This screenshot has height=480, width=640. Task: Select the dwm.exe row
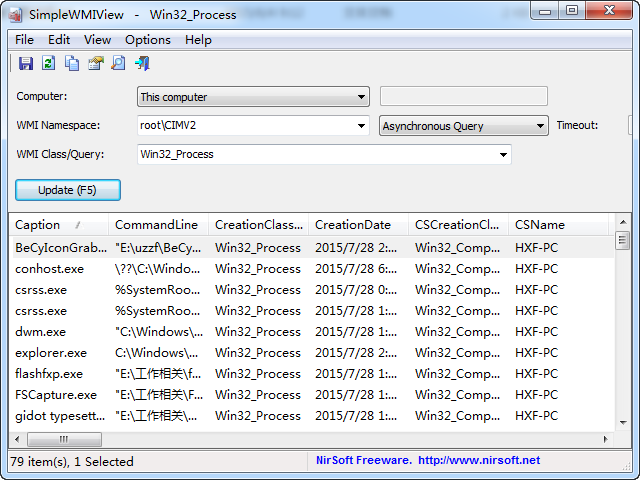click(312, 332)
